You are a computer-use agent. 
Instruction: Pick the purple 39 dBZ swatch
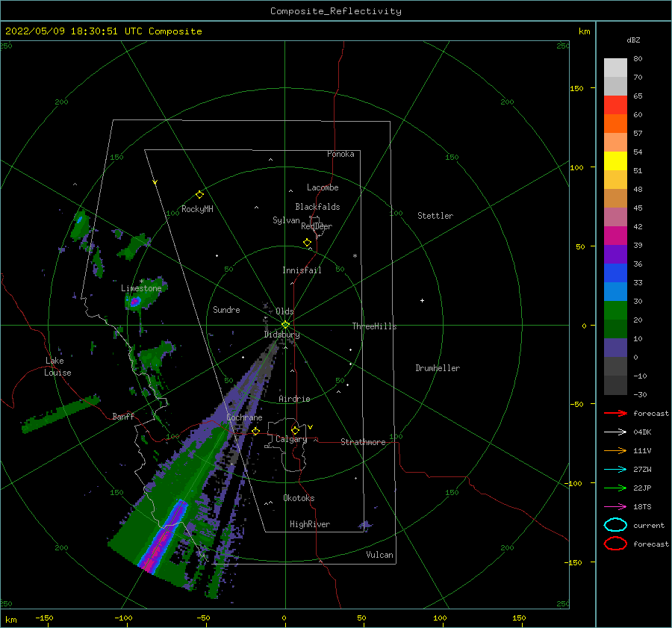tap(615, 254)
